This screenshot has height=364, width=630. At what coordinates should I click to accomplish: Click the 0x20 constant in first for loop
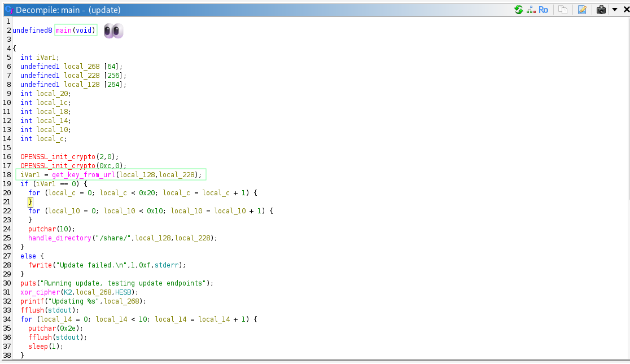click(x=147, y=193)
